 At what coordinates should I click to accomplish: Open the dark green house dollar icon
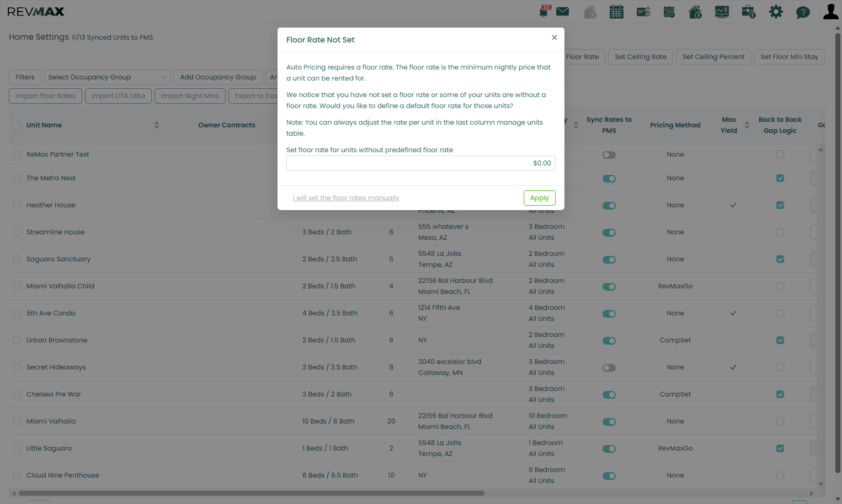coord(695,12)
